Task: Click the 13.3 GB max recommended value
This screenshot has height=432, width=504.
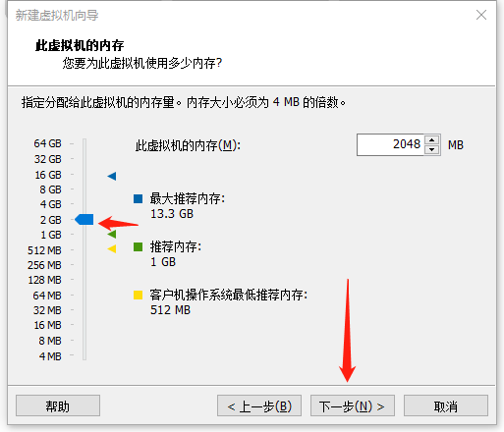Action: [x=172, y=214]
